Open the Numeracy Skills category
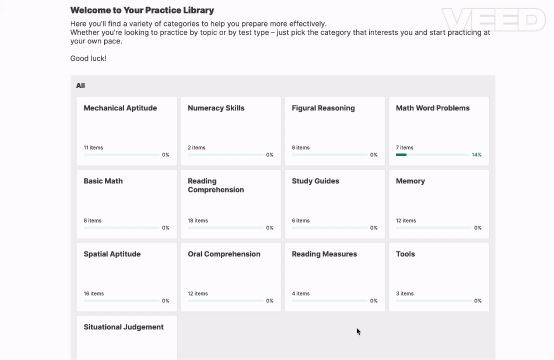The width and height of the screenshot is (554, 360). pos(231,131)
